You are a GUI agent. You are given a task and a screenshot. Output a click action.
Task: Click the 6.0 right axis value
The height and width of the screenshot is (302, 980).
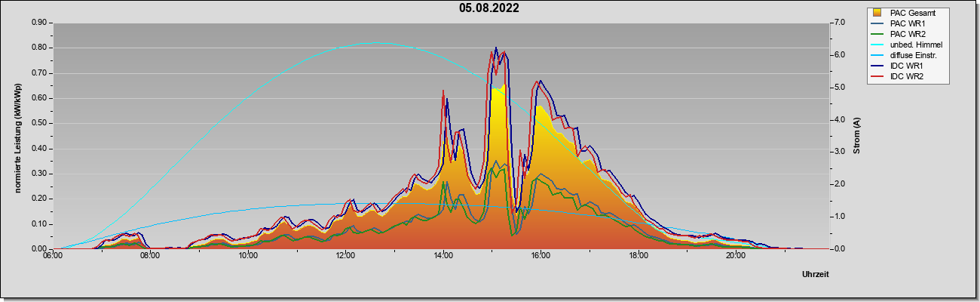[840, 55]
